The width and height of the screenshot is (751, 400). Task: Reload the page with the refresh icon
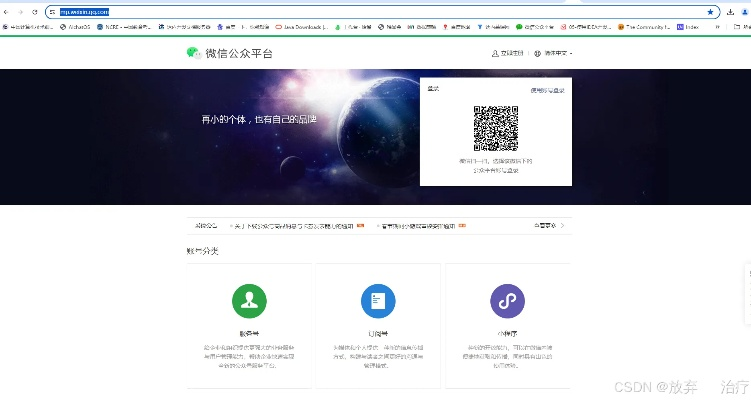point(34,12)
